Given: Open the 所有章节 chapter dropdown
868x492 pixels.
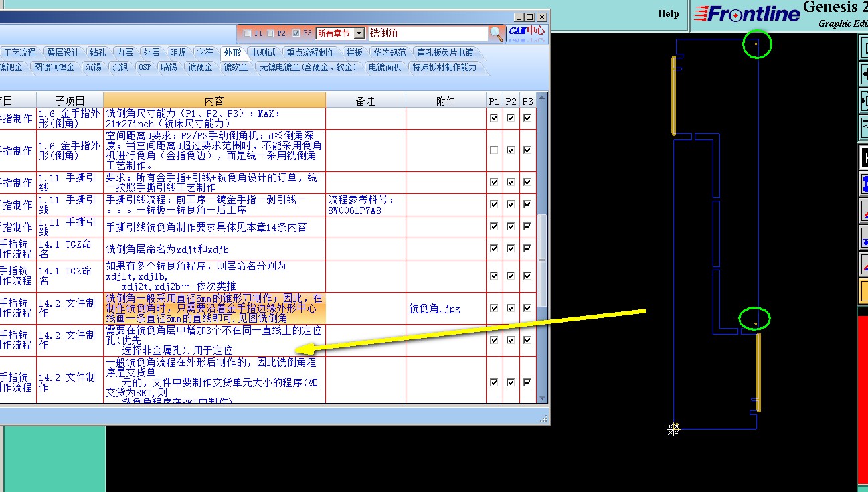Looking at the screenshot, I should [x=359, y=33].
